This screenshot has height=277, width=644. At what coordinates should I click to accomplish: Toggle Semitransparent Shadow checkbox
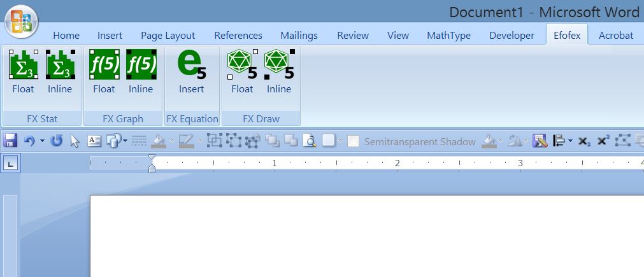(x=353, y=141)
